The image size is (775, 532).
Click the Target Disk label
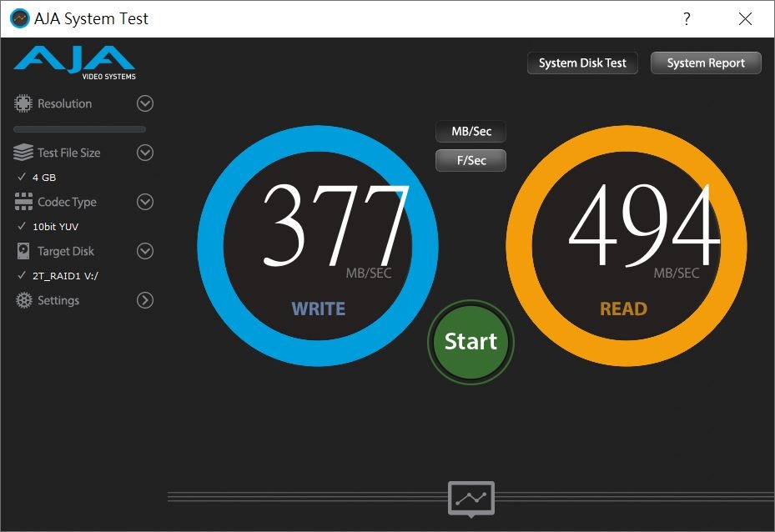66,252
